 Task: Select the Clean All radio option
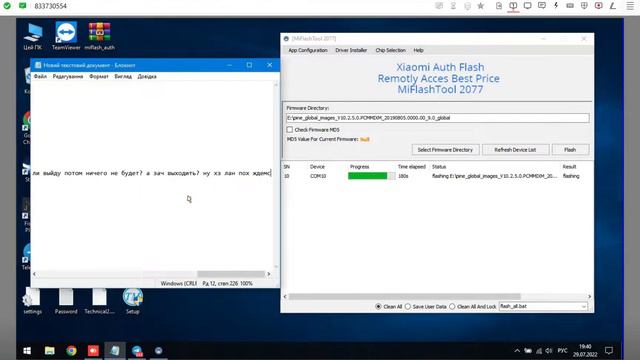pos(378,306)
